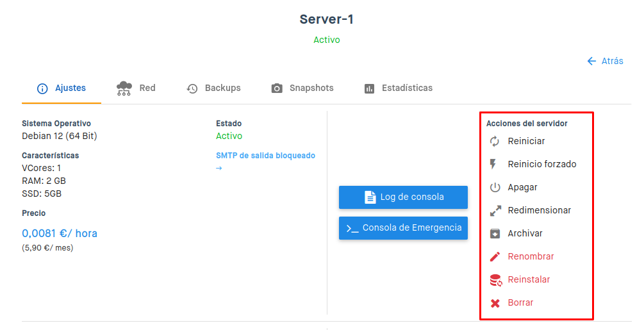View the Estadísticas tab
644x330 pixels.
point(399,88)
